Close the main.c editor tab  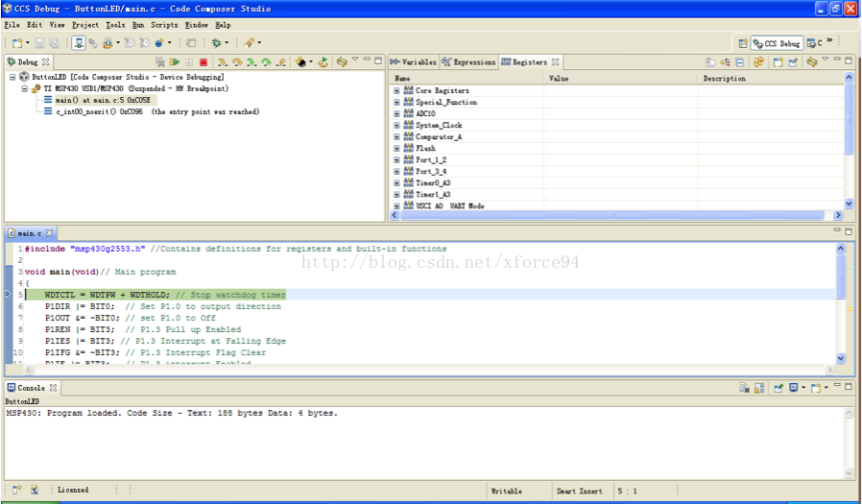pos(50,233)
